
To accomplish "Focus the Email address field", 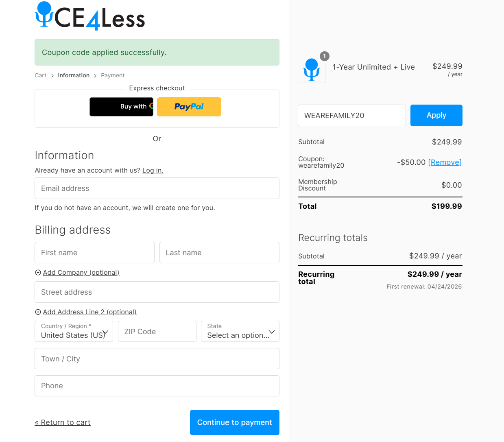I will [x=157, y=188].
